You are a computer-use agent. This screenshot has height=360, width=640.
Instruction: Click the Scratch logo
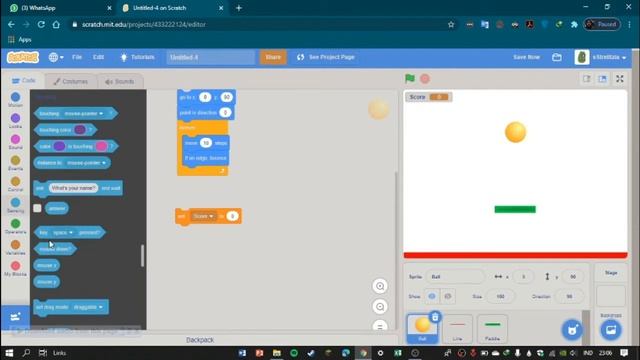pos(23,57)
